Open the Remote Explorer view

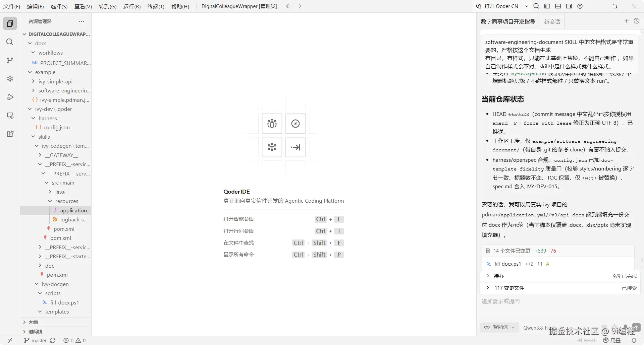click(10, 116)
